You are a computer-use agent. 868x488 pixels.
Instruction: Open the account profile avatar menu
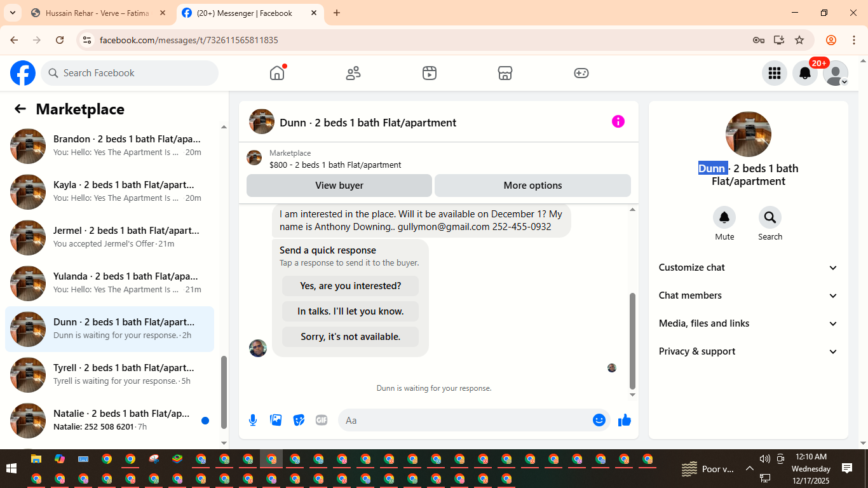click(836, 73)
